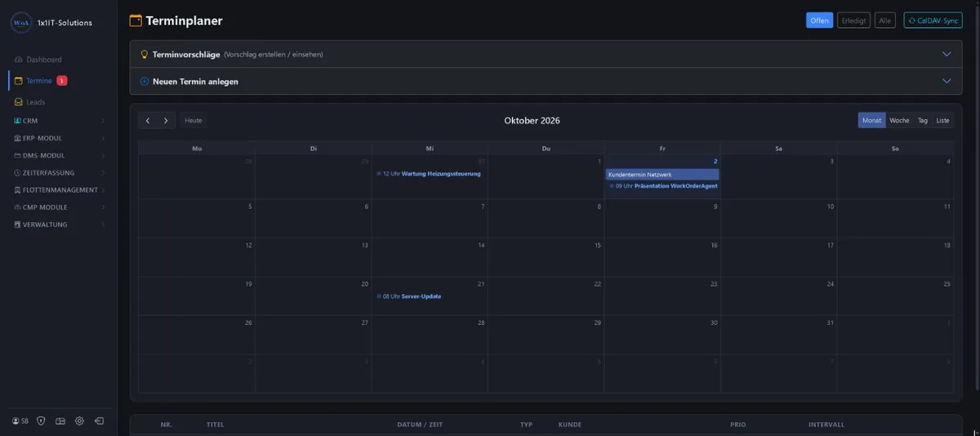Viewport: 980px width, 436px height.
Task: Show open appointments with Offen filter
Action: click(x=819, y=20)
